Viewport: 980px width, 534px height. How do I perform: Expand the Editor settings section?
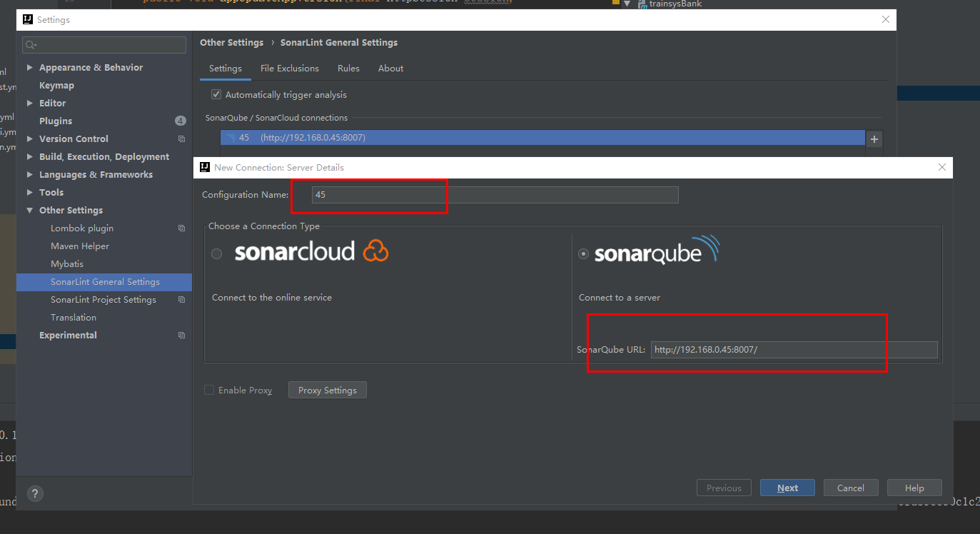(30, 104)
